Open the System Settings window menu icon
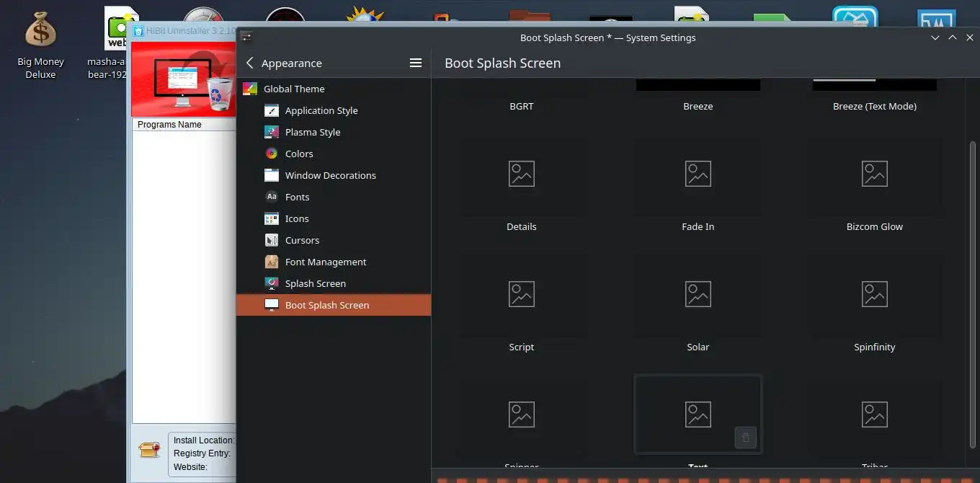980x483 pixels. tap(246, 37)
